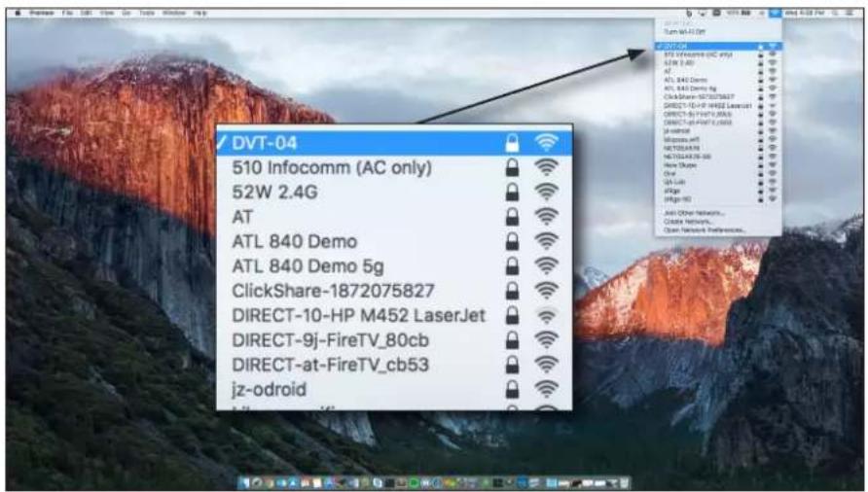Choose ATL 840 Demo 5g in enlarged list
The height and width of the screenshot is (492, 868).
[x=394, y=266]
